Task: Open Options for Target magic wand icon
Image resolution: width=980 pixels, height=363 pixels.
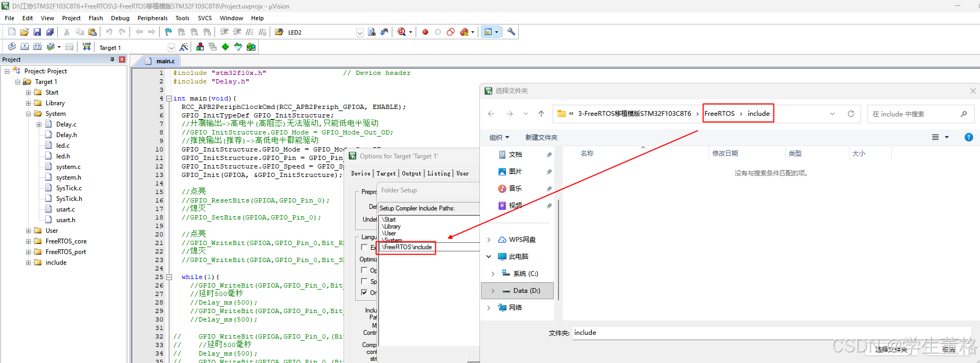Action: coord(184,47)
